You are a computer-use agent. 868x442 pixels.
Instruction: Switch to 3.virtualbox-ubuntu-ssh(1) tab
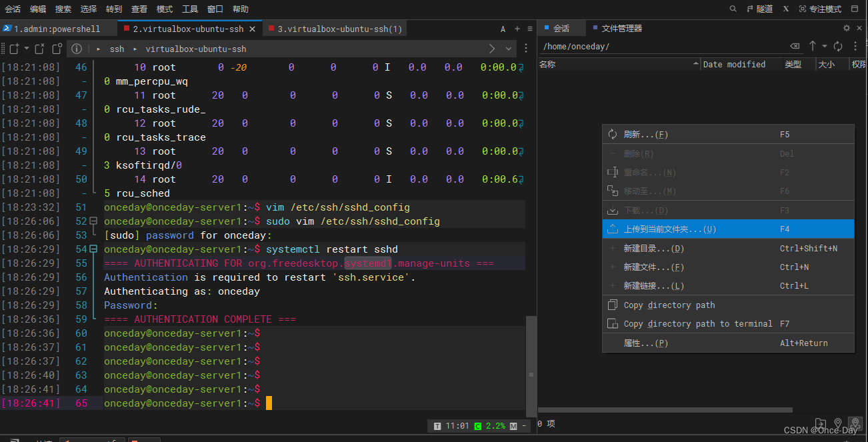335,29
